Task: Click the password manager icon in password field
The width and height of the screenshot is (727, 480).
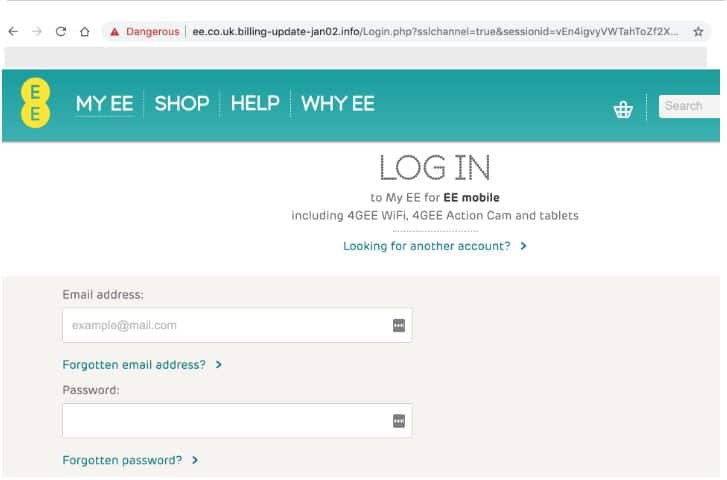Action: point(399,421)
